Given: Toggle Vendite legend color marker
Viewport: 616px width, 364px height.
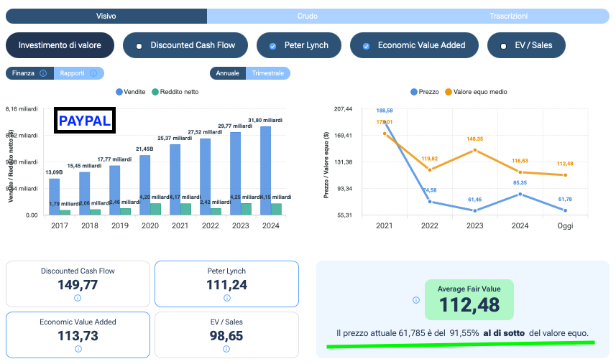Looking at the screenshot, I should tap(119, 92).
